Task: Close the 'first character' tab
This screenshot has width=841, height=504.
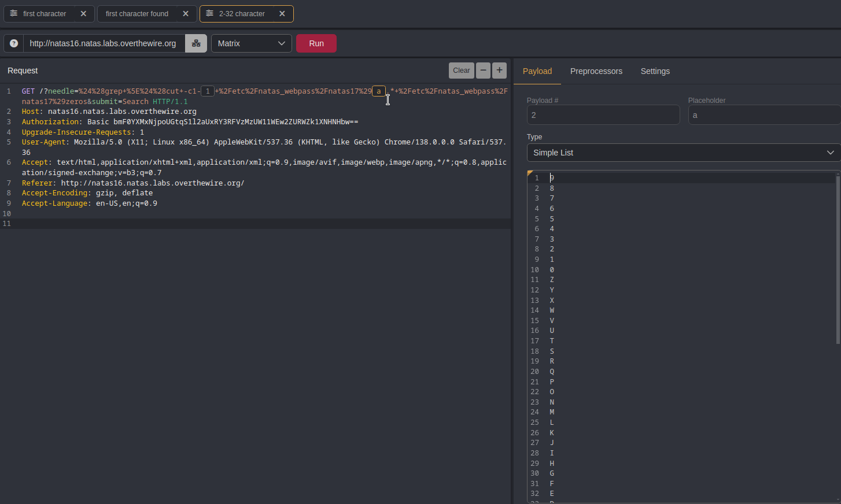Action: 83,13
